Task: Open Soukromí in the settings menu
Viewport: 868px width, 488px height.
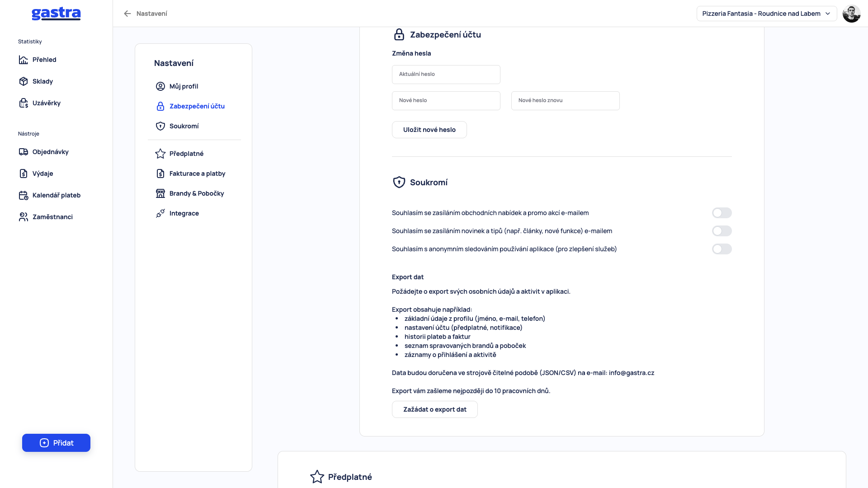Action: (184, 126)
